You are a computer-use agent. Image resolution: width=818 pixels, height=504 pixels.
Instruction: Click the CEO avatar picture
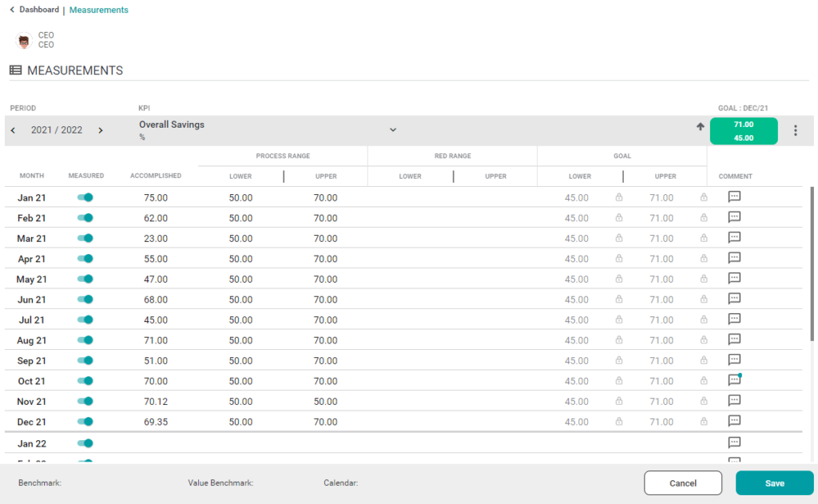tap(24, 40)
